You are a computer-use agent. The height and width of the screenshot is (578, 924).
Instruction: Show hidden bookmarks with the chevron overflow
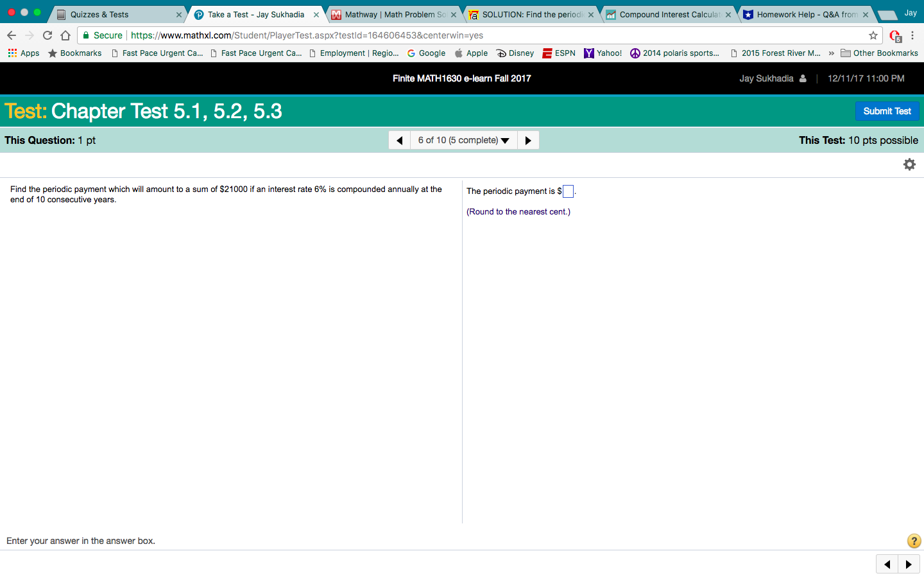coord(832,53)
